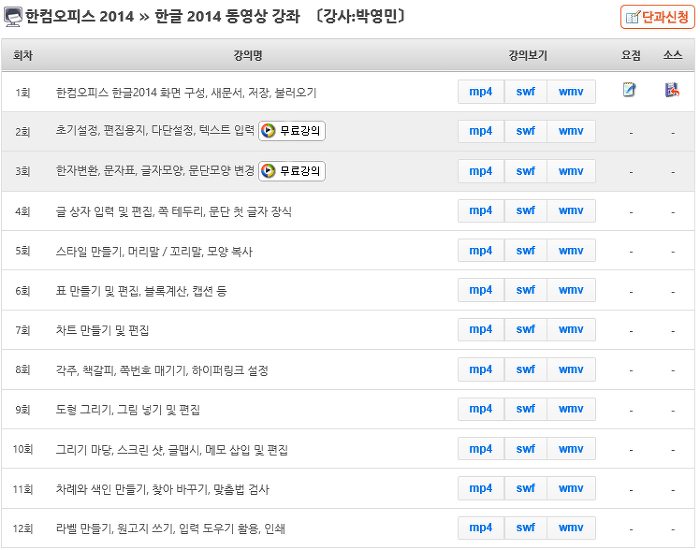The height and width of the screenshot is (550, 700).
Task: Open mp4 for lecture 1회
Action: [481, 92]
